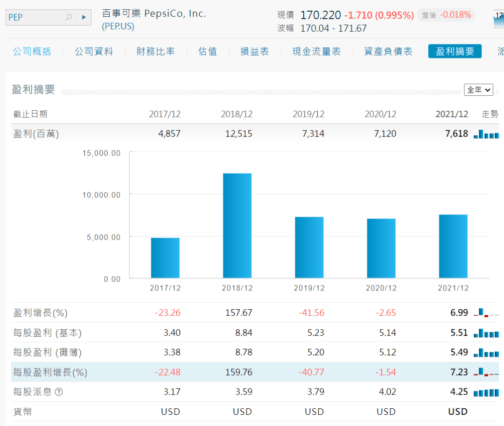
Task: Switch to the 現金流量表 tab
Action: tap(316, 51)
